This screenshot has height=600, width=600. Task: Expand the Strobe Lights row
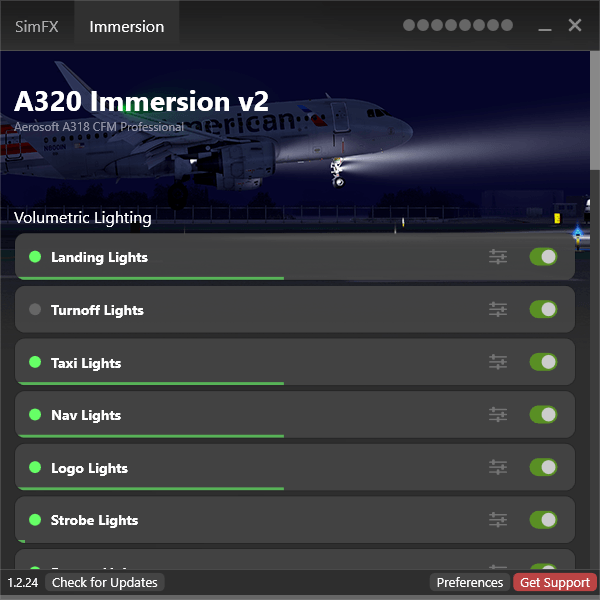pyautogui.click(x=250, y=519)
